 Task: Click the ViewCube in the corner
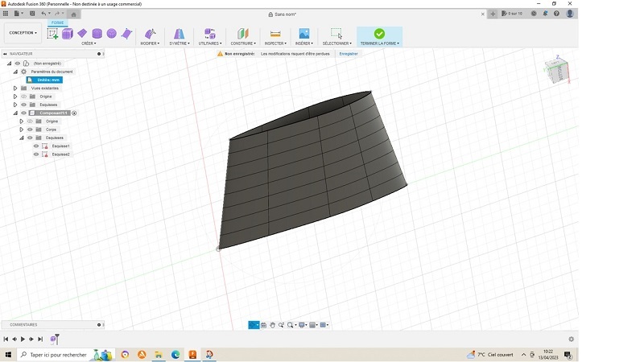pyautogui.click(x=556, y=70)
